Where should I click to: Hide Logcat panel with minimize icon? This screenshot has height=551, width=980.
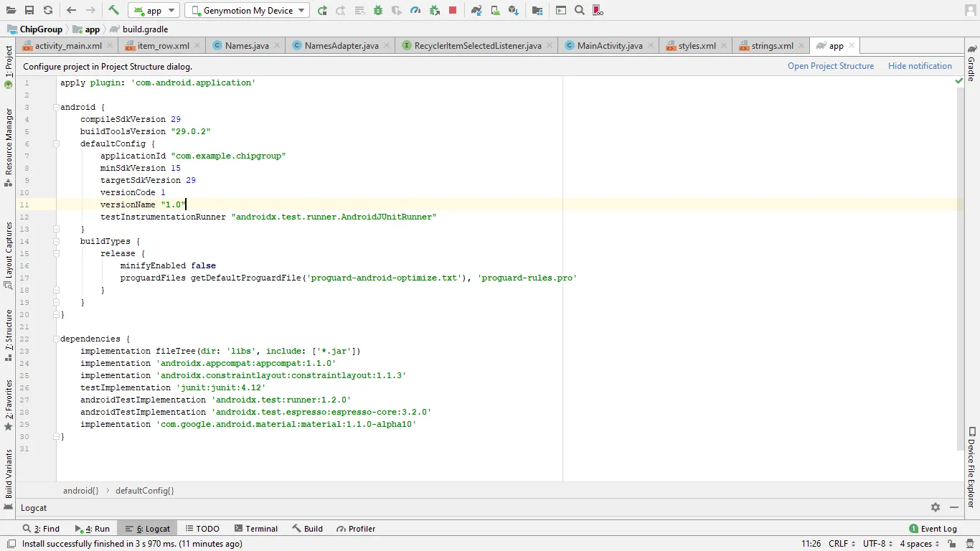[x=954, y=507]
